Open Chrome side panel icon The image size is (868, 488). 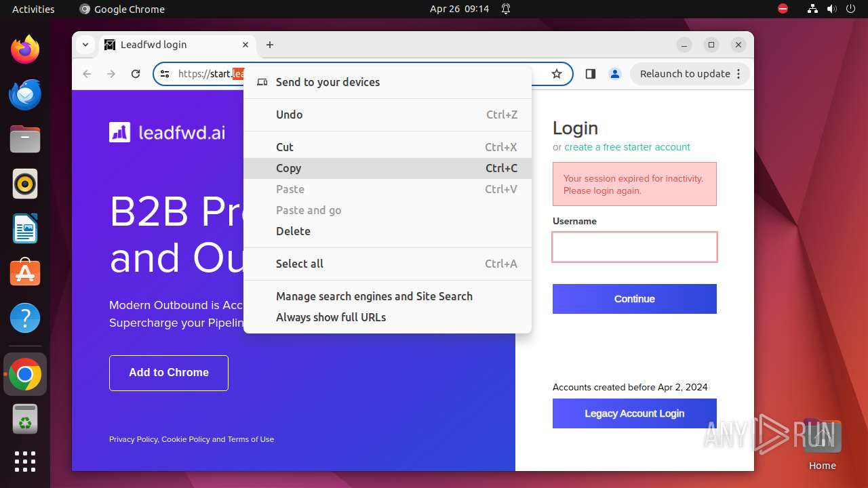pos(590,74)
